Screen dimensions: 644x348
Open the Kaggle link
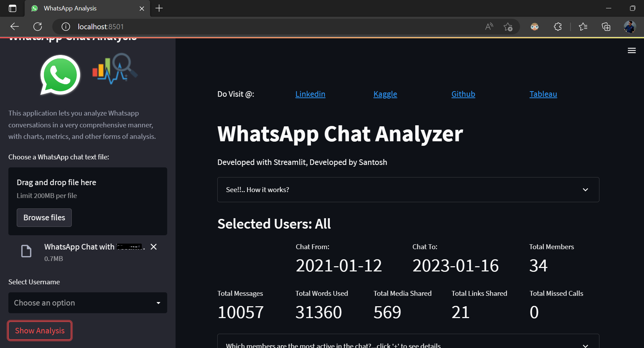click(x=385, y=94)
